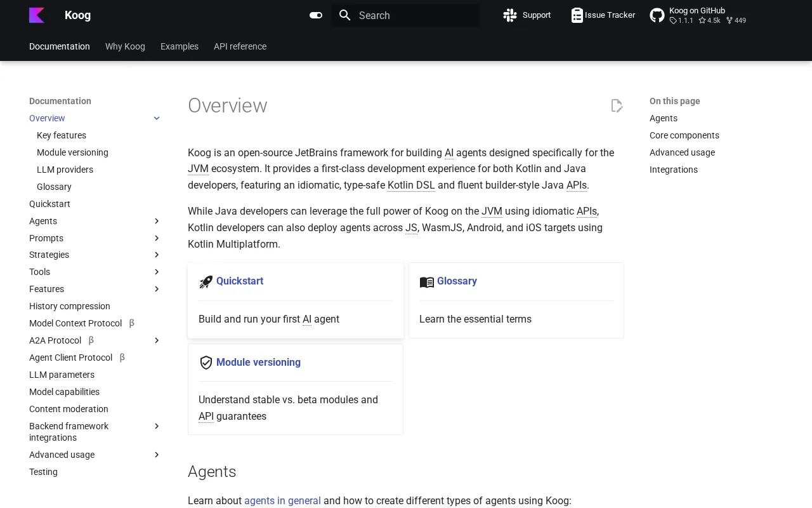Collapse the Overview section chevron

tap(157, 118)
